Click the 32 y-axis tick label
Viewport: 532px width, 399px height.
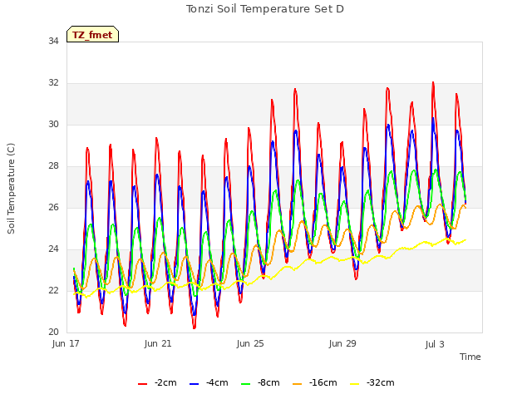[x=53, y=83]
